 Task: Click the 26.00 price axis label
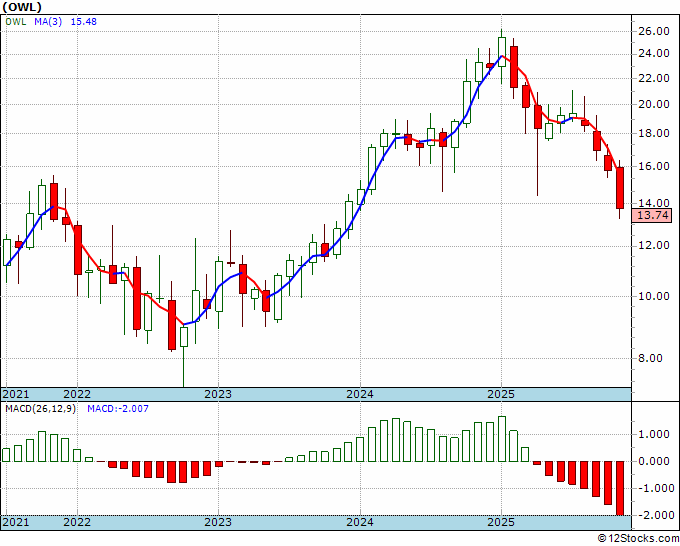pos(653,31)
